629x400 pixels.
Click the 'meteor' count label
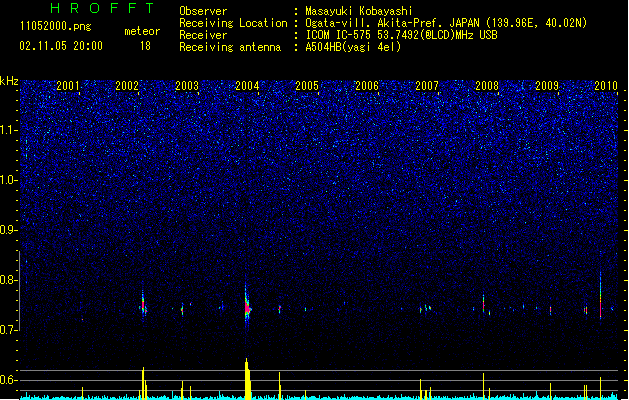142,31
